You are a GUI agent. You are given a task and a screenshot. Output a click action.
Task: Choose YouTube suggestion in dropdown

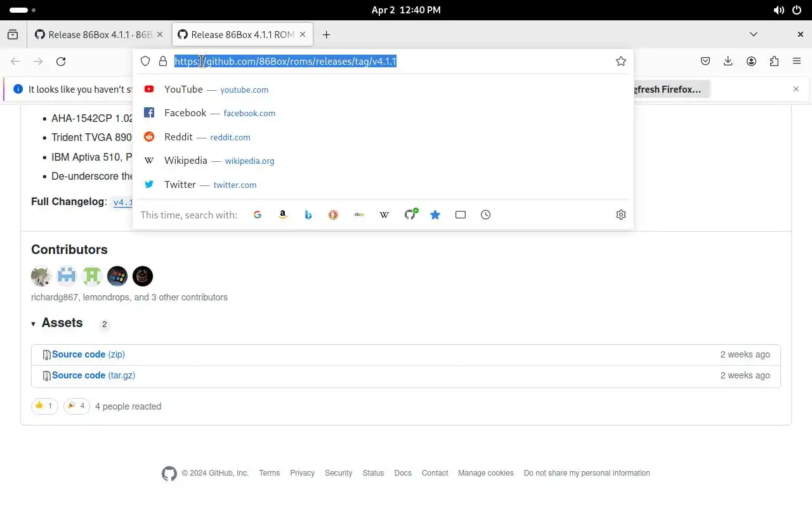tap(383, 90)
